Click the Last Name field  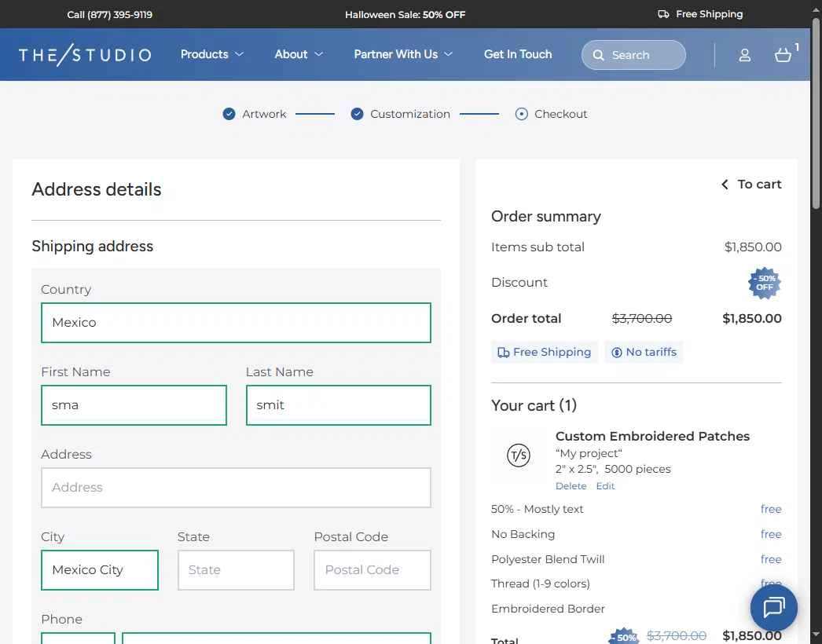339,405
